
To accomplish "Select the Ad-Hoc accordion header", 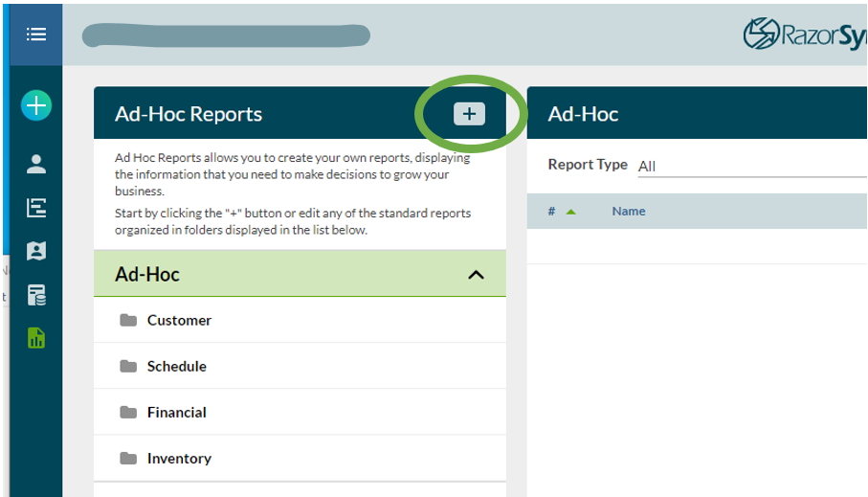I will [300, 274].
